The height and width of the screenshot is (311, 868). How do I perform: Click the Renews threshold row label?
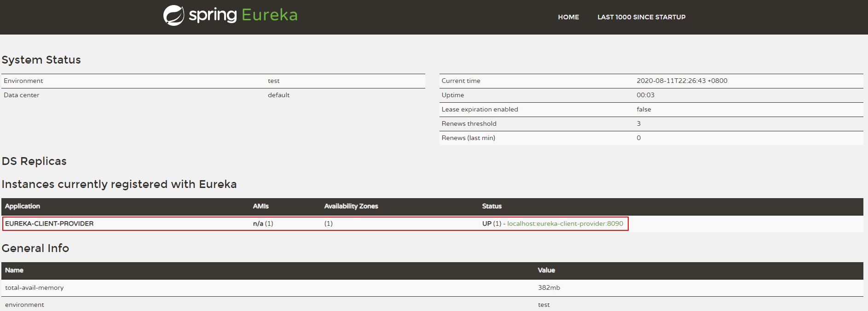469,123
